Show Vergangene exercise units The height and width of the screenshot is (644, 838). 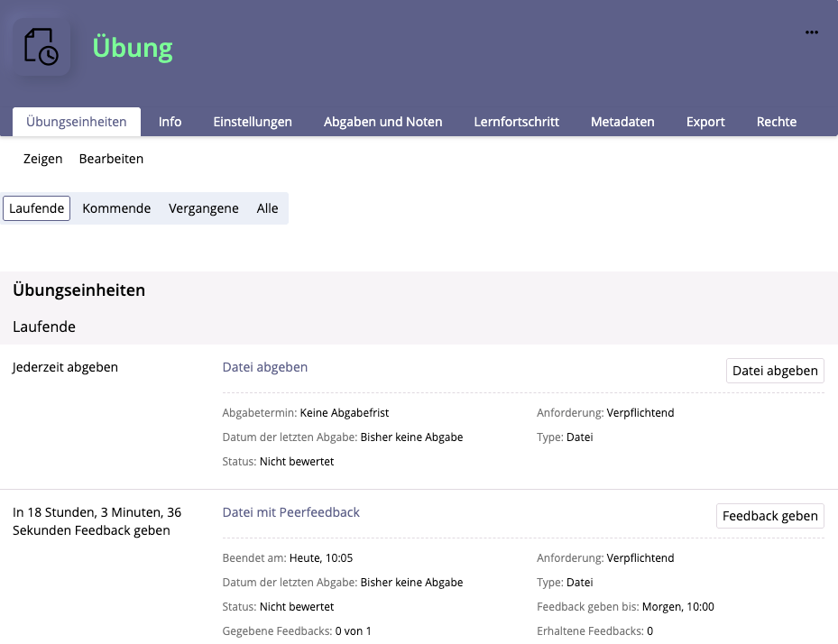[x=204, y=208]
